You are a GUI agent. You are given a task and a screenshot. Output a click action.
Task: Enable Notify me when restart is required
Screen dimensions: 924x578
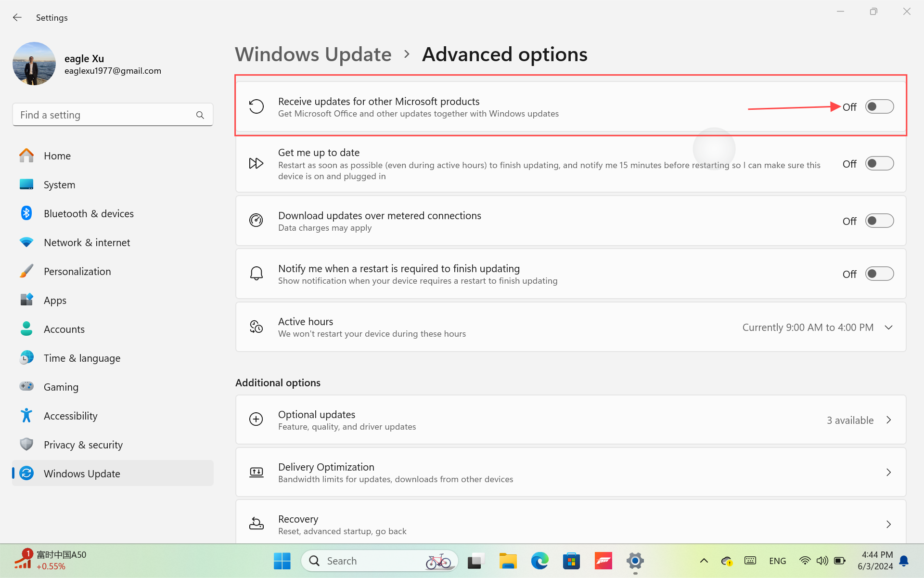click(879, 274)
